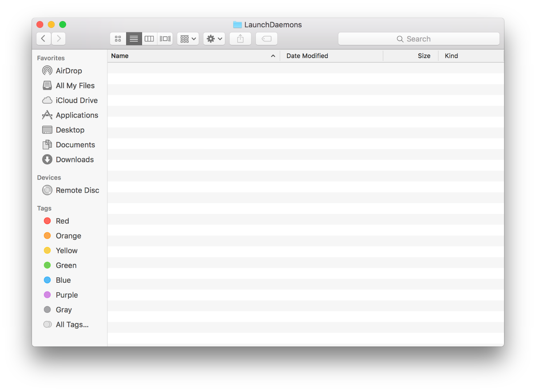
Task: Show All Tags... in sidebar
Action: [72, 324]
